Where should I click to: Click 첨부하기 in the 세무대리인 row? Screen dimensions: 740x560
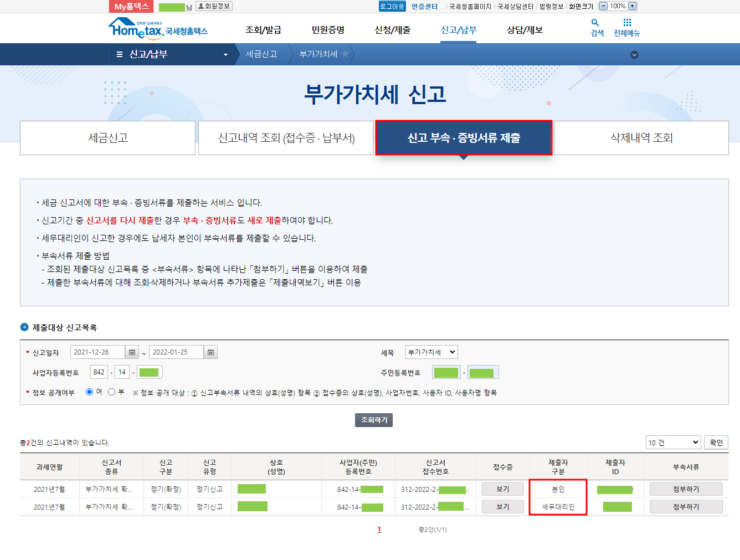pos(686,507)
